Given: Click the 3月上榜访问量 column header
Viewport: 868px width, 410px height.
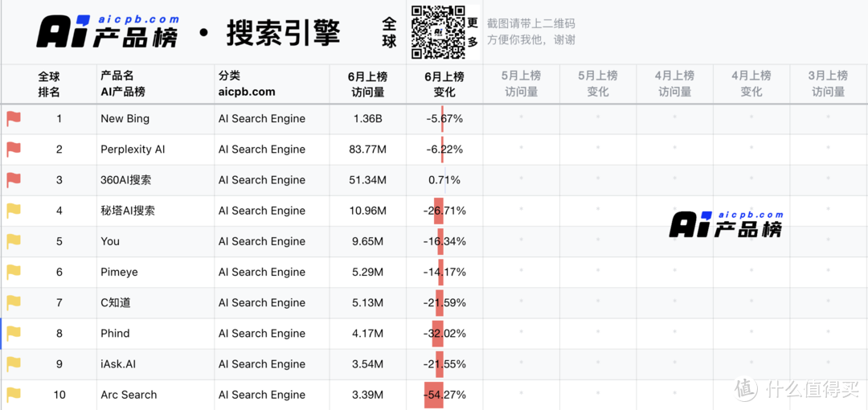Looking at the screenshot, I should [x=829, y=84].
